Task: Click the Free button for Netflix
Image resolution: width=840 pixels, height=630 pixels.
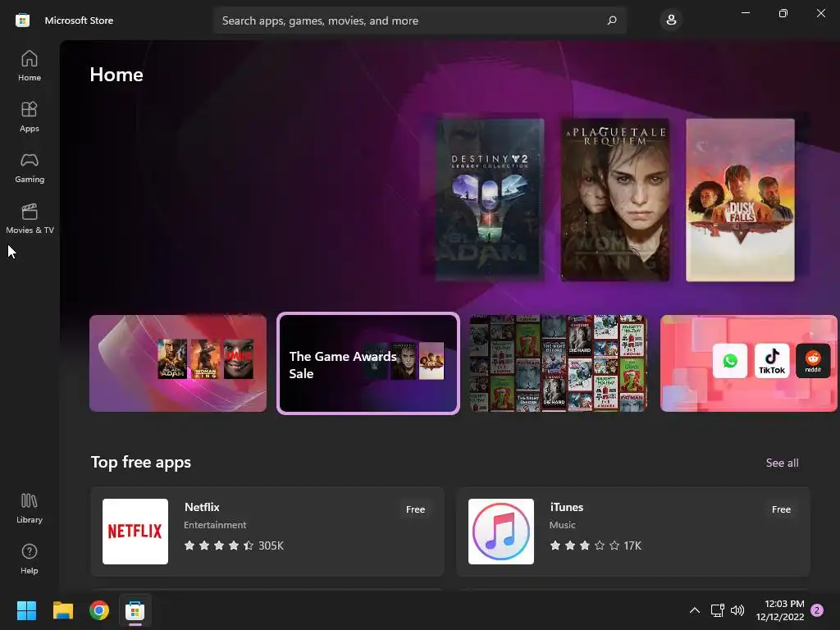Action: 415,509
